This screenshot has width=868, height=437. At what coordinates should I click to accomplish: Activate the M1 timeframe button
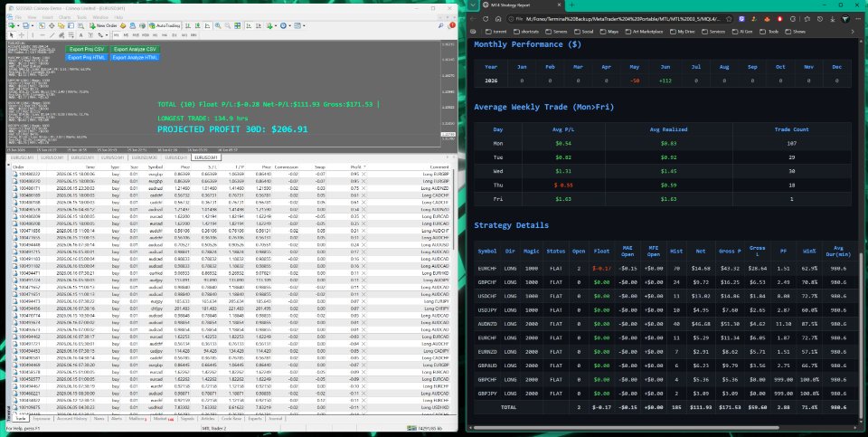click(x=117, y=35)
